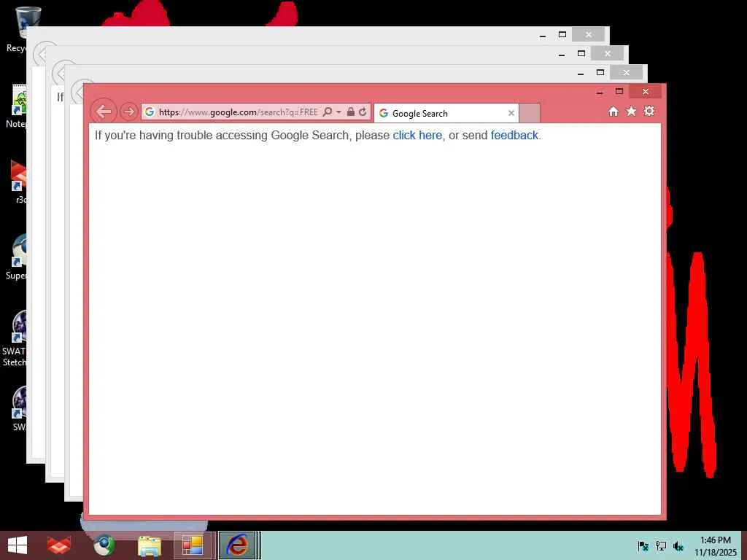Follow the 'click here' link
Screen dimensions: 747x560
(x=417, y=135)
